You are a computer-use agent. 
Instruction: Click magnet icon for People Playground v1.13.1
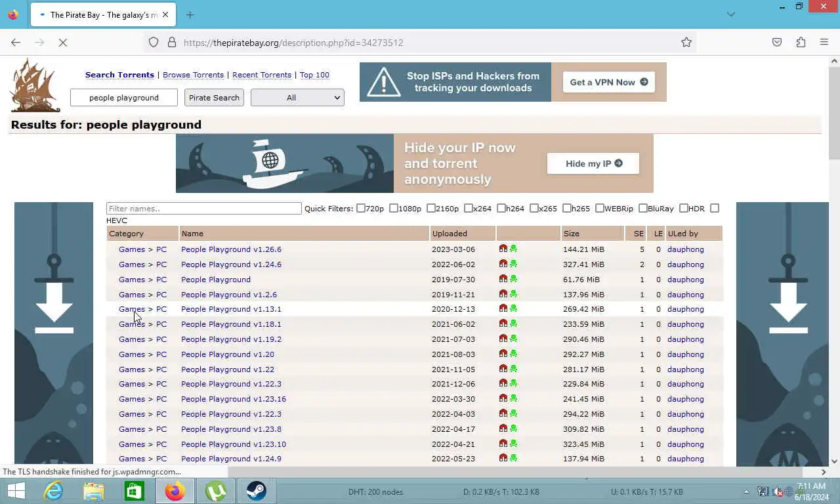pyautogui.click(x=503, y=308)
